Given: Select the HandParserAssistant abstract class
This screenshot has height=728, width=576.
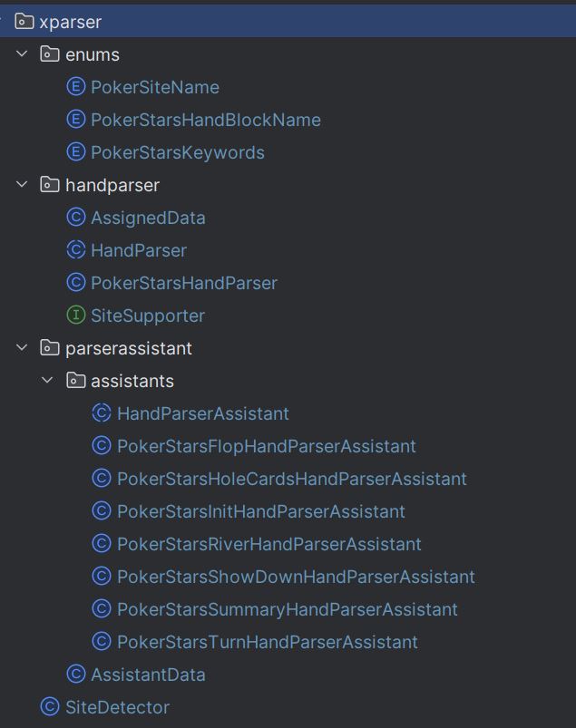Looking at the screenshot, I should tap(202, 413).
